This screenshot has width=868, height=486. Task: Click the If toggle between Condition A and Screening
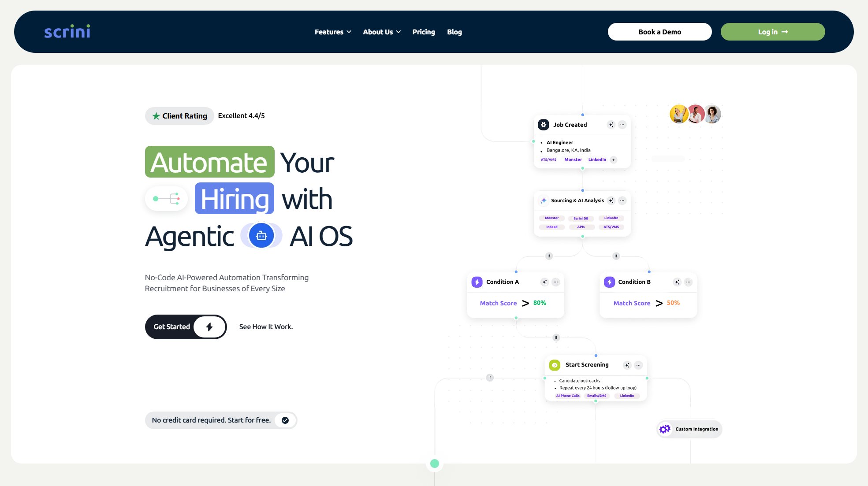[x=556, y=338]
